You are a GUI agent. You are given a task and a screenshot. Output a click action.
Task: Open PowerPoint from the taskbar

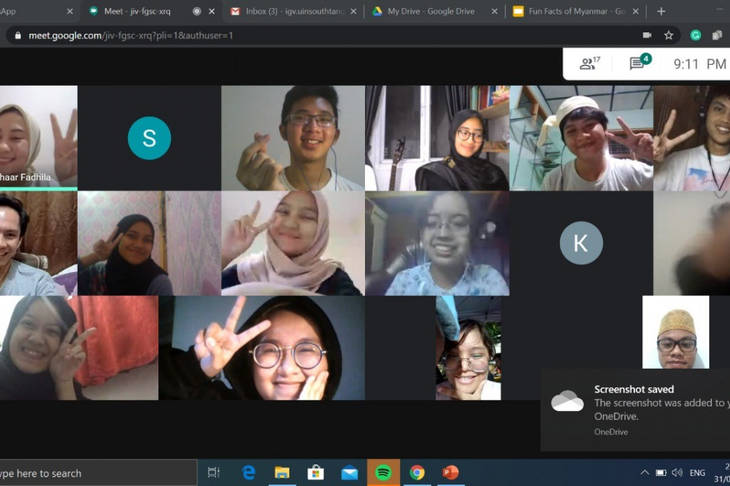[x=450, y=472]
